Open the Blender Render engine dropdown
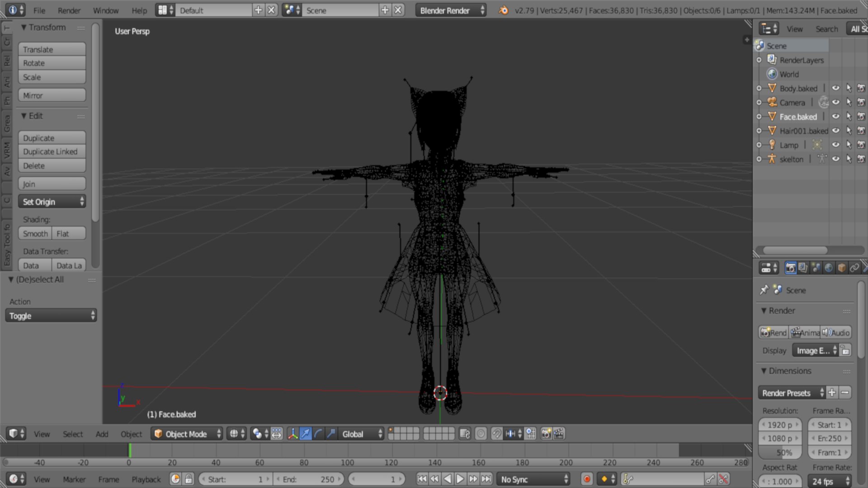Screen dimensions: 868x488 (x=451, y=10)
